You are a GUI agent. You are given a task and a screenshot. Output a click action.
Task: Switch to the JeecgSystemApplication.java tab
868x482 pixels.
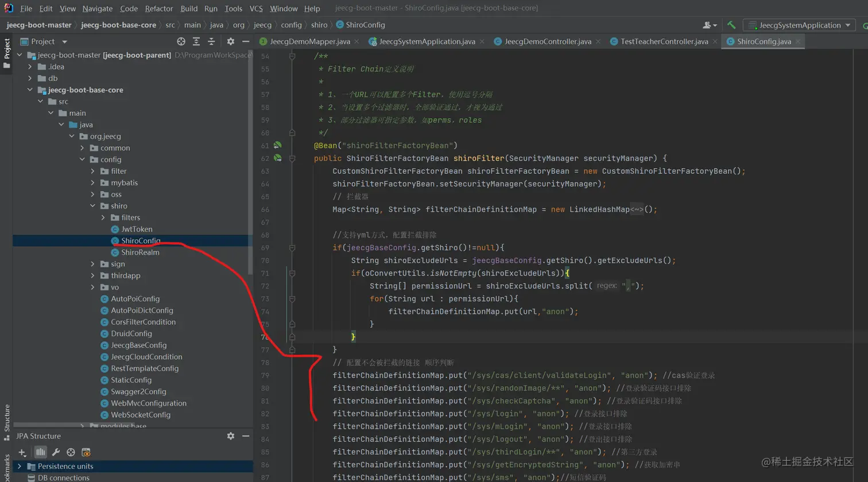[427, 41]
